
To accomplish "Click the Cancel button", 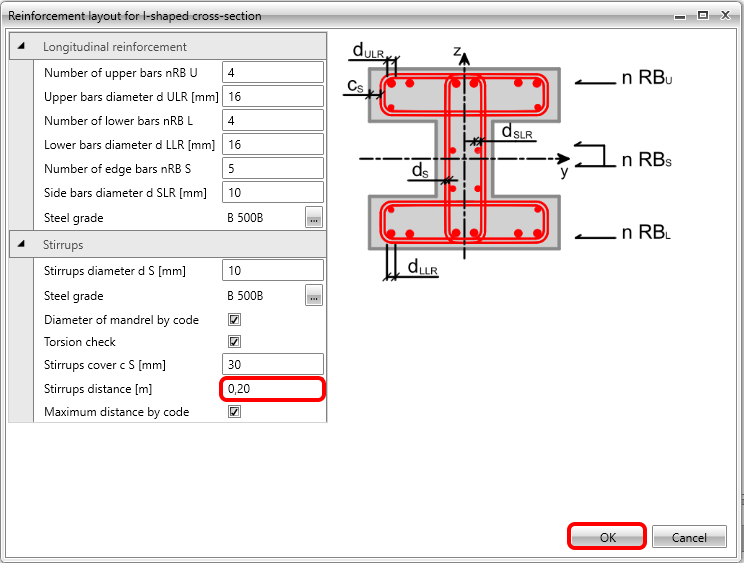I will point(689,537).
